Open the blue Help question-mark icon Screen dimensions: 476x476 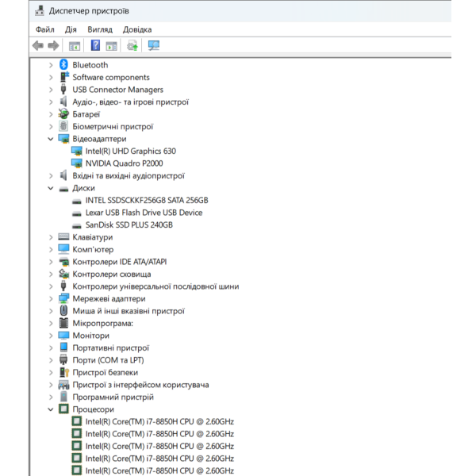pyautogui.click(x=95, y=45)
